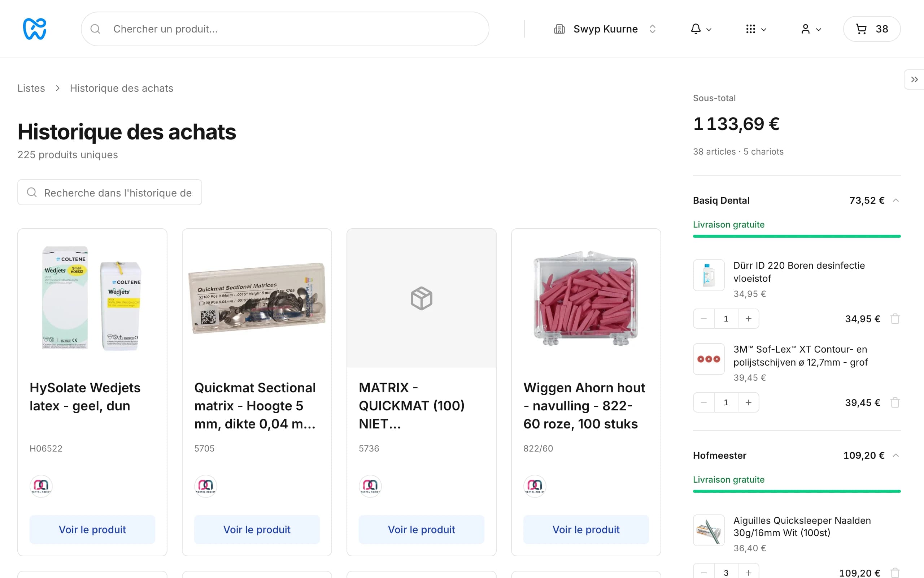Click the tooth logo home icon
Image resolution: width=924 pixels, height=578 pixels.
(x=35, y=29)
